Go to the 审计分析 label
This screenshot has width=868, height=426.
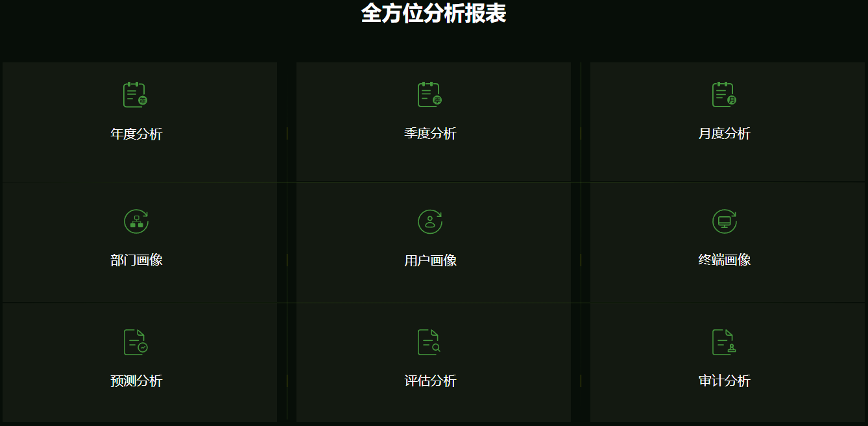tap(725, 381)
